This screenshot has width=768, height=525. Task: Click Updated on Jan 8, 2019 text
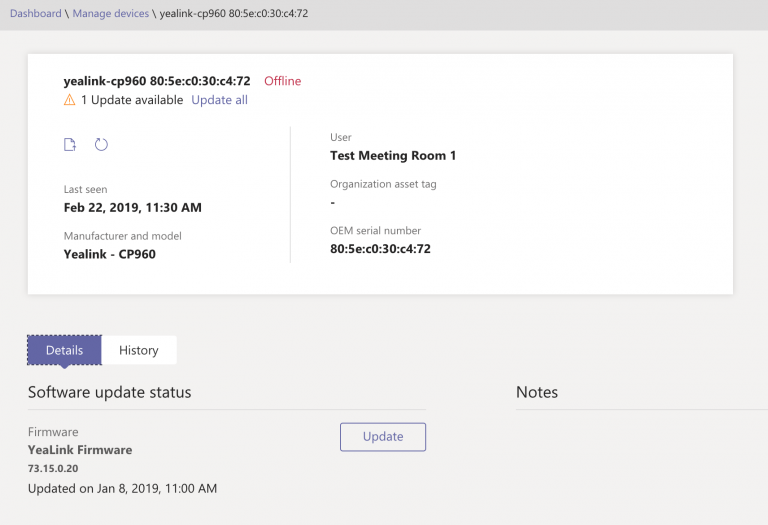point(122,488)
